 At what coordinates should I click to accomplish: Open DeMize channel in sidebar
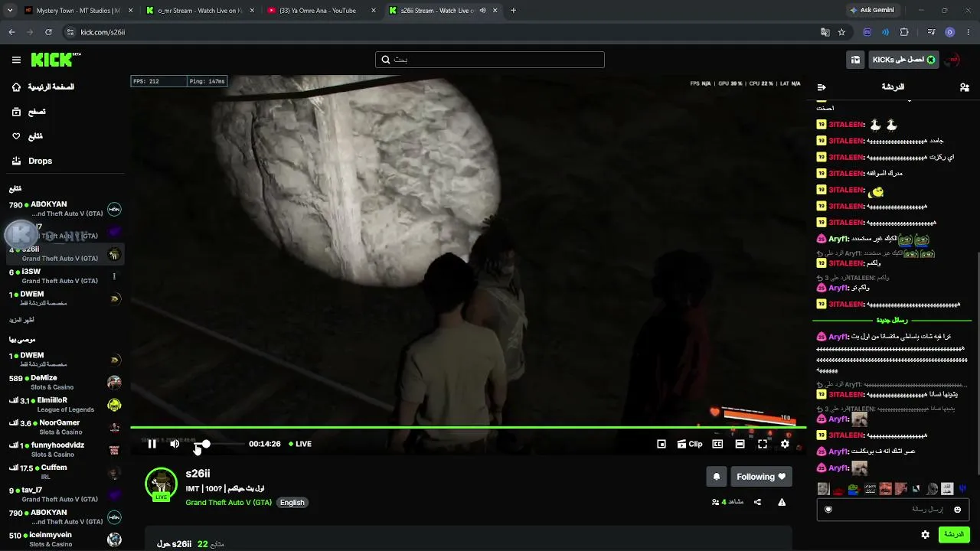click(65, 382)
